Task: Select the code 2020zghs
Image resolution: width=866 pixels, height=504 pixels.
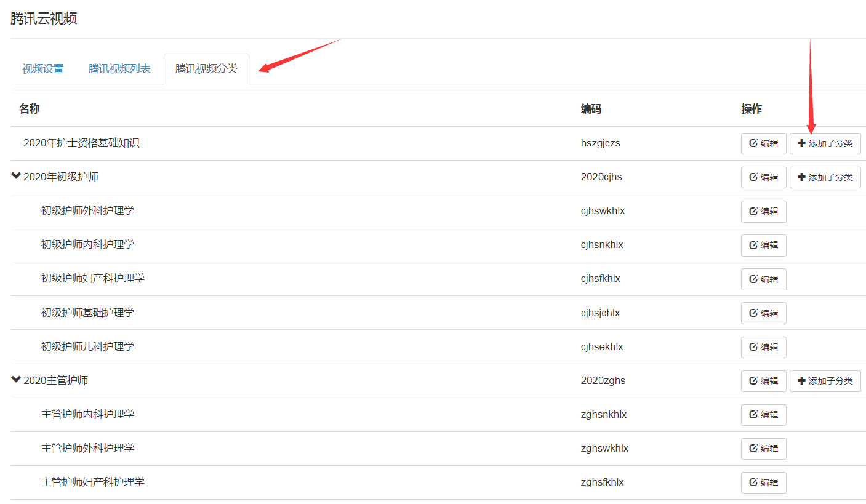Action: click(603, 380)
